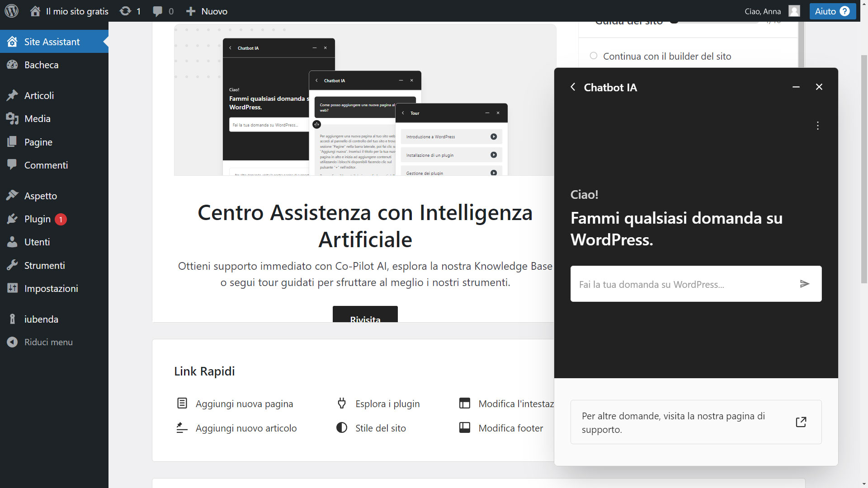Click the Utenti users menu
Image resolution: width=868 pixels, height=488 pixels.
coord(54,242)
